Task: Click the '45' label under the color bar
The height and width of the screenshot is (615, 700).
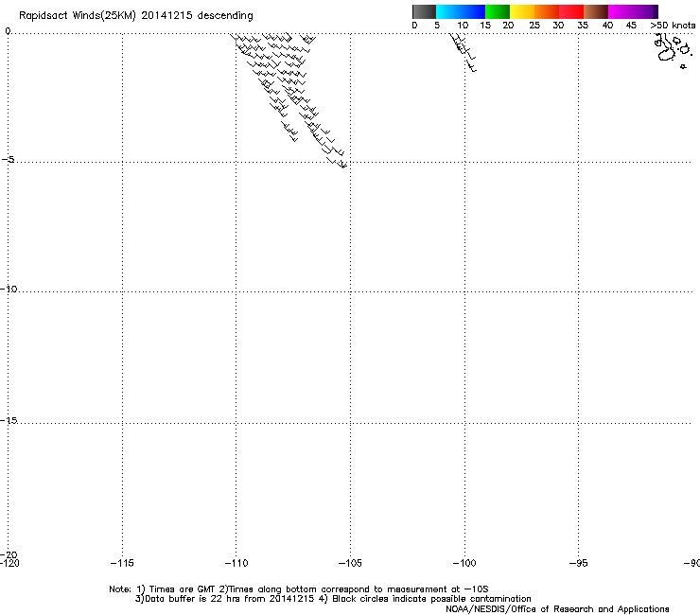Action: (x=631, y=26)
